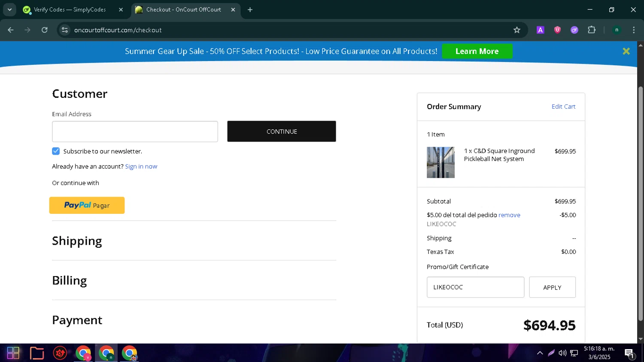Viewport: 644px width, 362px height.
Task: Apply the promo code with APPLY
Action: point(552,287)
